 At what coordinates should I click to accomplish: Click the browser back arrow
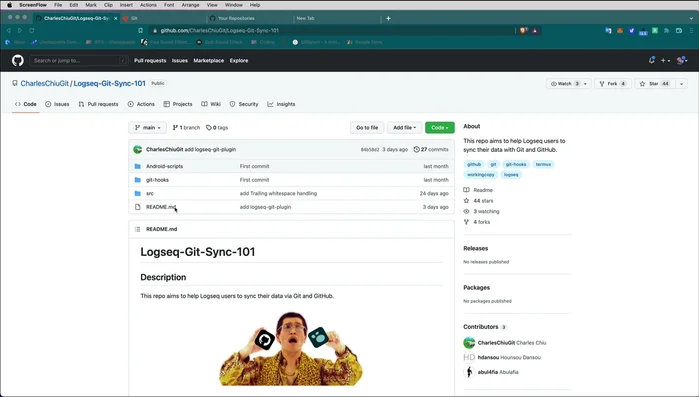[8, 30]
